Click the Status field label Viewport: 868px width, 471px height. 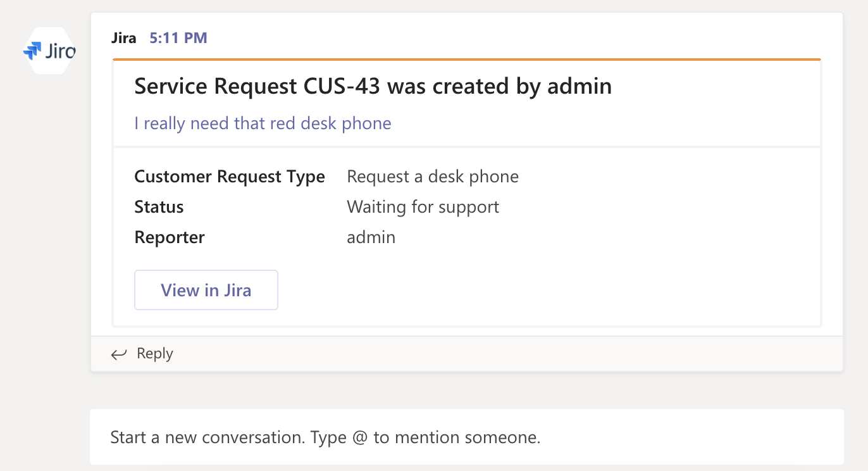(159, 207)
